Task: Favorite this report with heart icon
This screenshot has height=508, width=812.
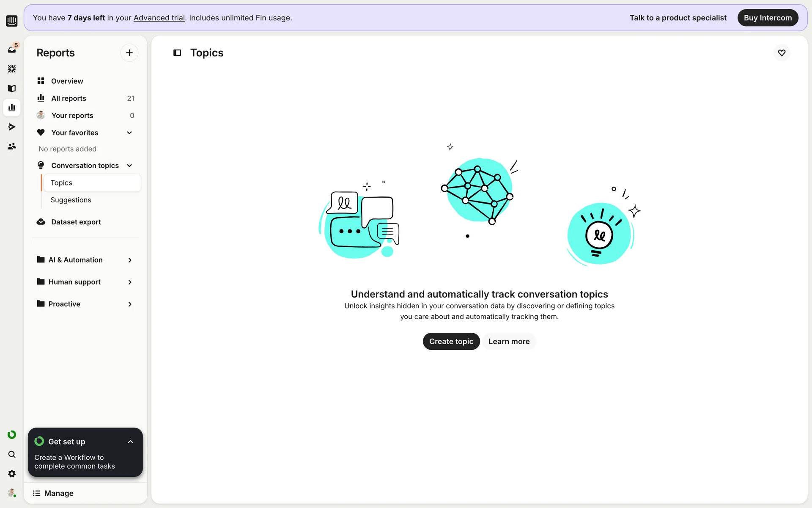Action: [782, 53]
